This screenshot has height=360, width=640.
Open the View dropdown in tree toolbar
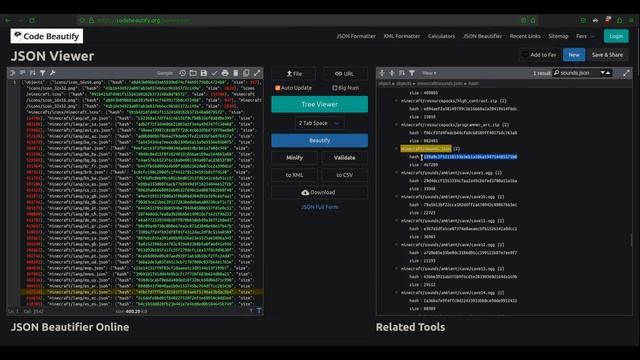[429, 73]
